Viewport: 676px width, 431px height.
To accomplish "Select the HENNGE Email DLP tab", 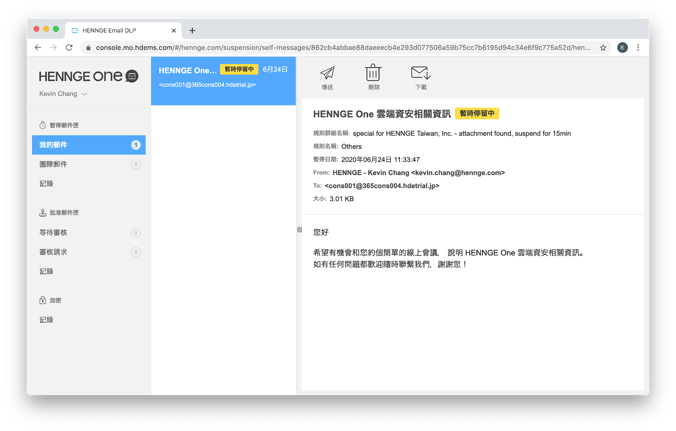I will (x=123, y=30).
